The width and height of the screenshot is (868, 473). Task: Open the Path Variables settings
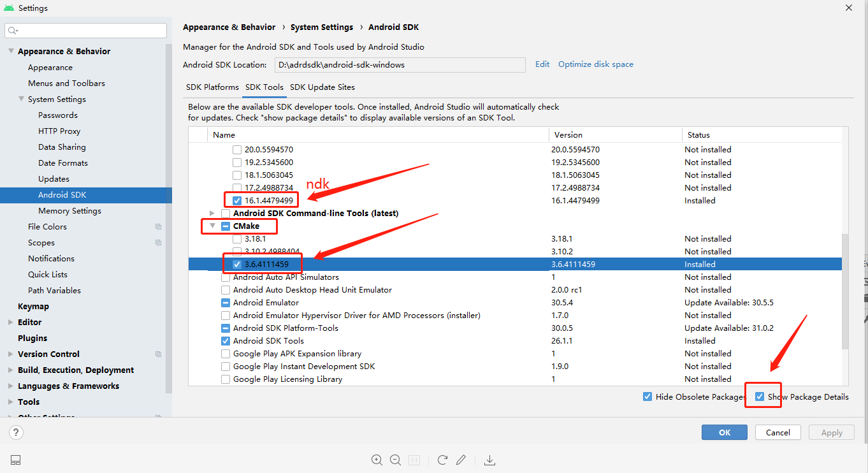(54, 290)
